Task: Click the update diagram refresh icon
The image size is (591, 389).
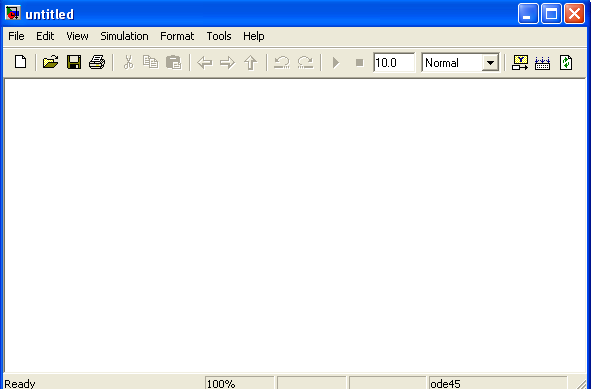Action: click(x=566, y=63)
